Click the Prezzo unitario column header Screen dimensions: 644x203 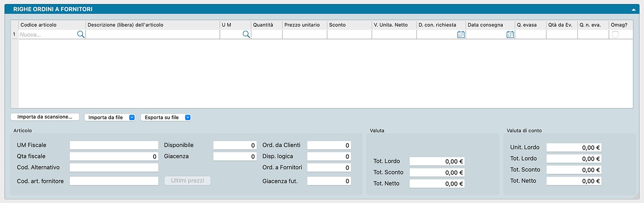click(304, 25)
